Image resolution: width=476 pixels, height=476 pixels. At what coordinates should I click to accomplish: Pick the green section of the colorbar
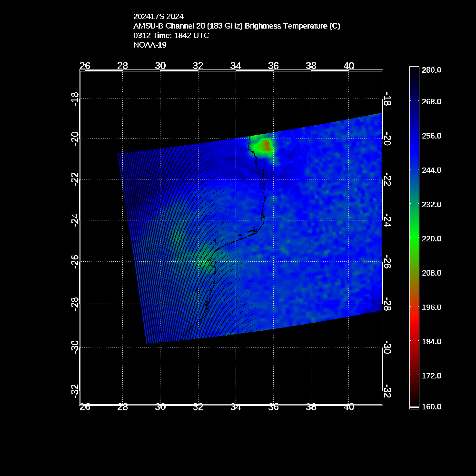click(x=414, y=238)
